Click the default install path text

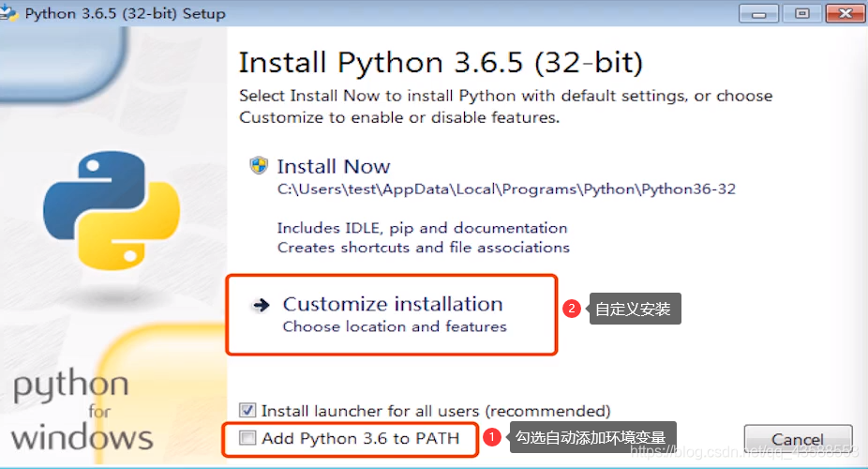pyautogui.click(x=506, y=189)
